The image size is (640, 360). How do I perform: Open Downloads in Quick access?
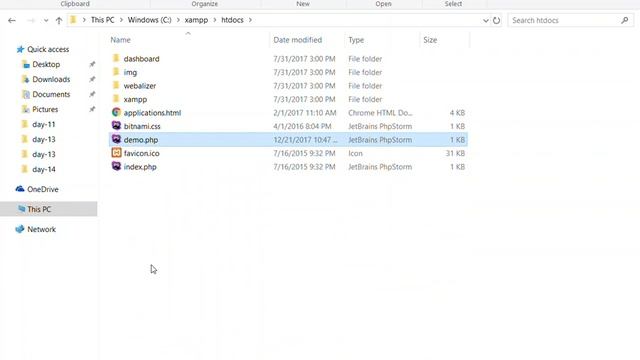point(51,79)
